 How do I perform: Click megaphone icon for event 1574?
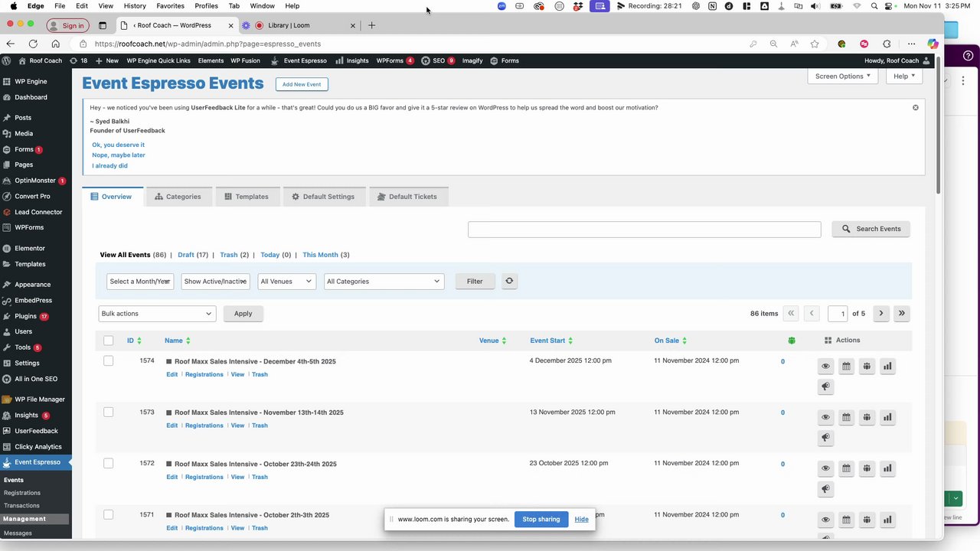point(825,387)
